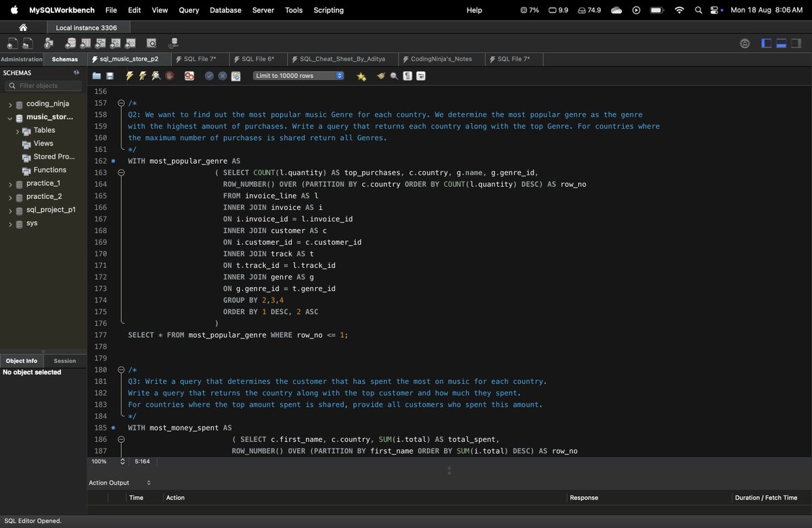Open the find panel magnifier icon

click(394, 76)
